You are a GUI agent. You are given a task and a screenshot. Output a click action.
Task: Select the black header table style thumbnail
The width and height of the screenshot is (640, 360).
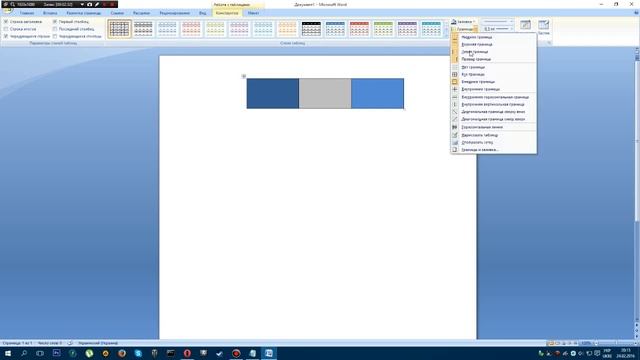tap(311, 29)
